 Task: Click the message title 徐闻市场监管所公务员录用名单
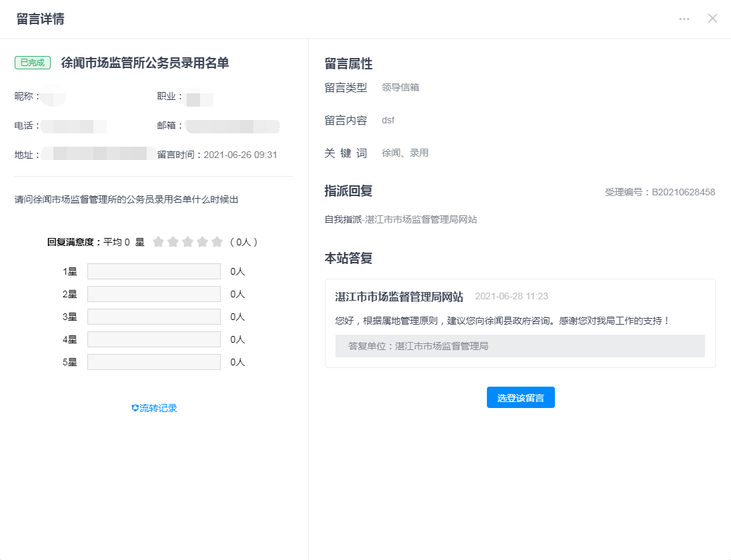coord(145,63)
